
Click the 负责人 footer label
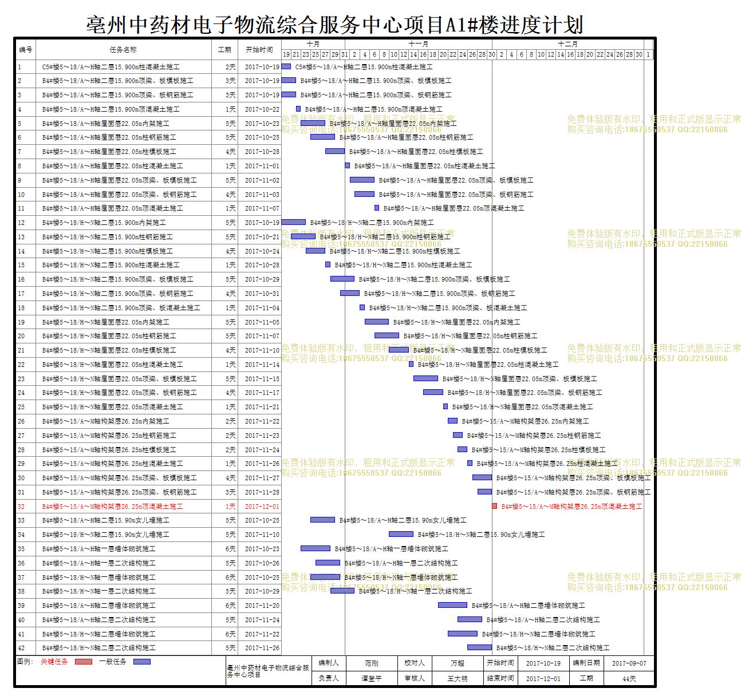329,678
